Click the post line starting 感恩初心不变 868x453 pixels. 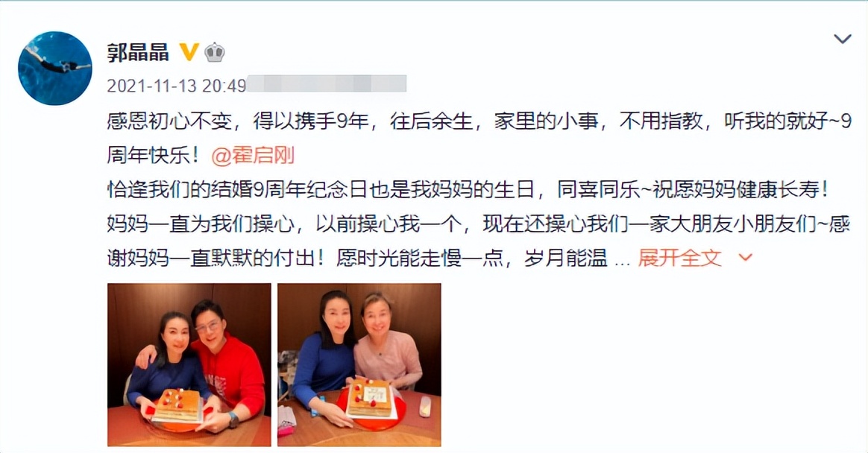pyautogui.click(x=479, y=121)
